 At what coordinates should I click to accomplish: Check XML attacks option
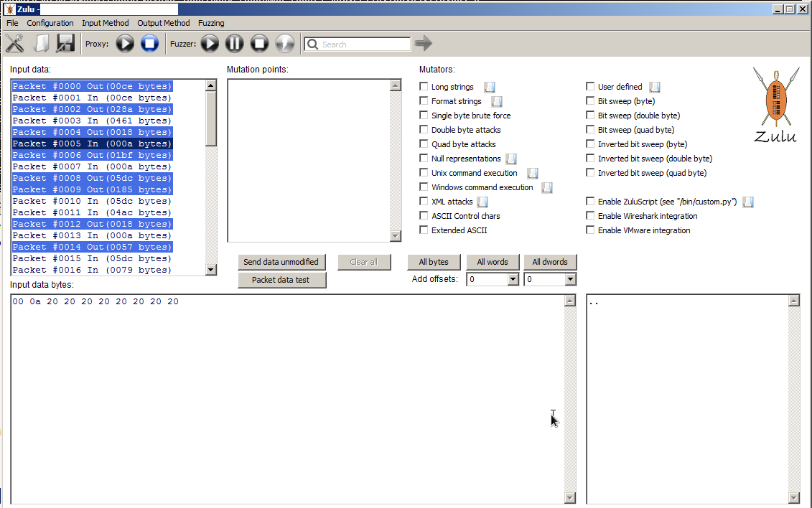[424, 201]
